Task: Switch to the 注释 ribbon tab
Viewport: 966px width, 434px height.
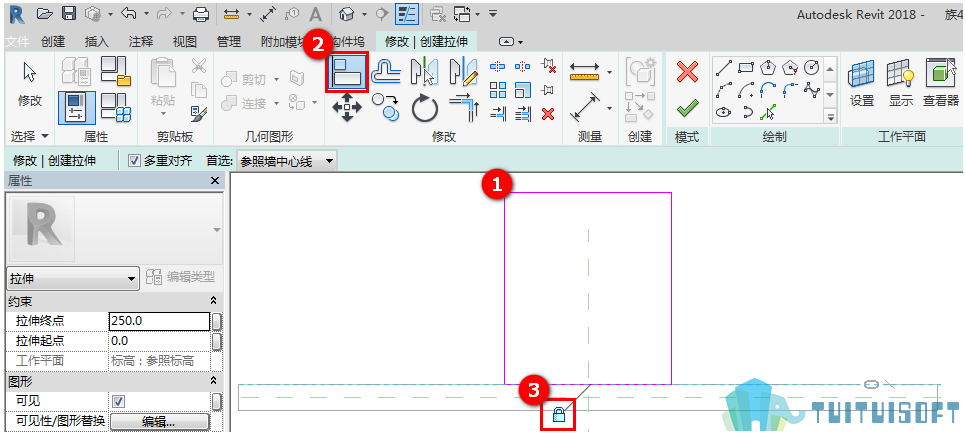Action: (x=140, y=42)
